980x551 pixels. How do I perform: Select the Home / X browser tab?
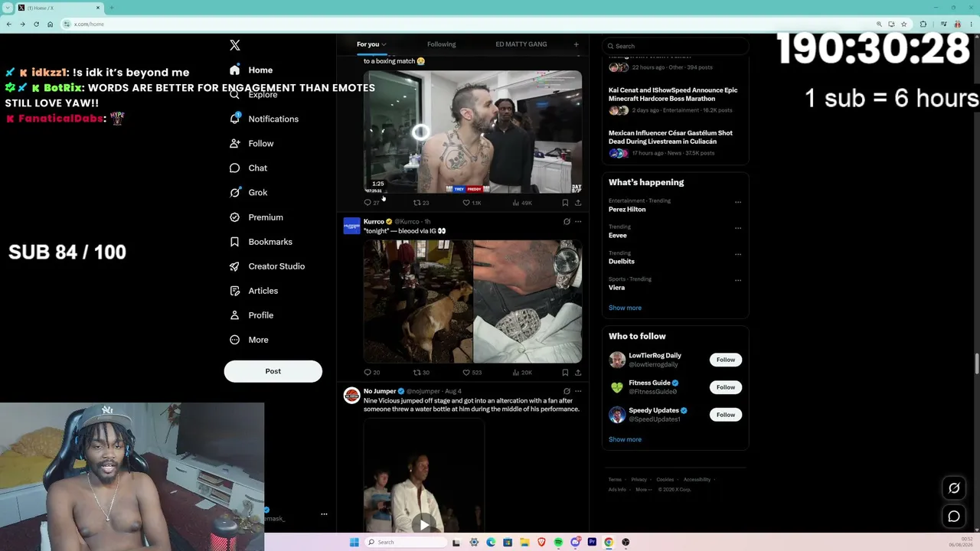pos(60,8)
